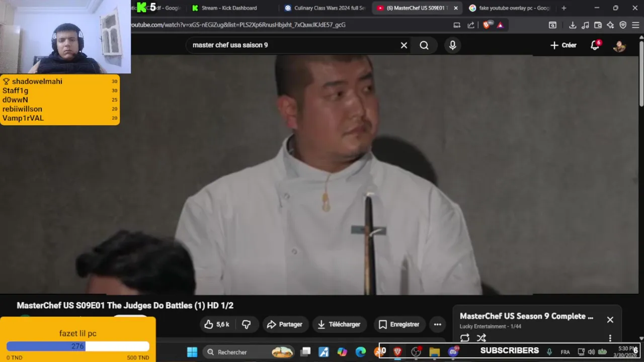Click the cast/install icon in address bar

pyautogui.click(x=457, y=25)
